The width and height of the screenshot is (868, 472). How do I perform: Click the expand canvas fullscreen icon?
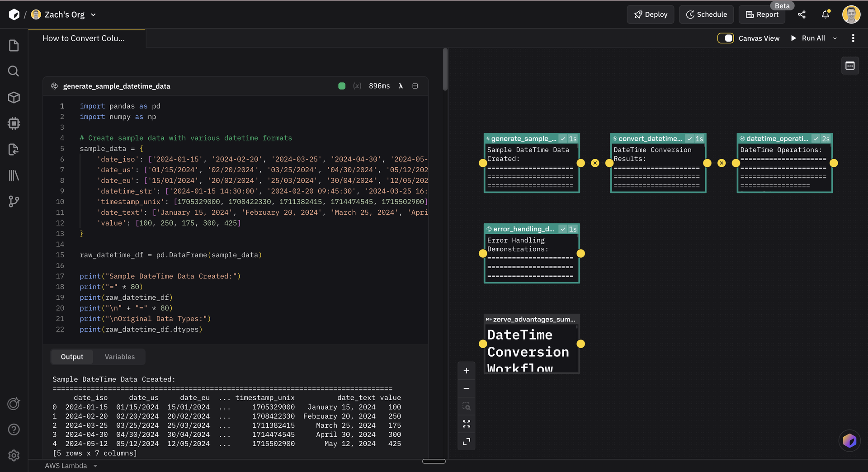coord(467,441)
